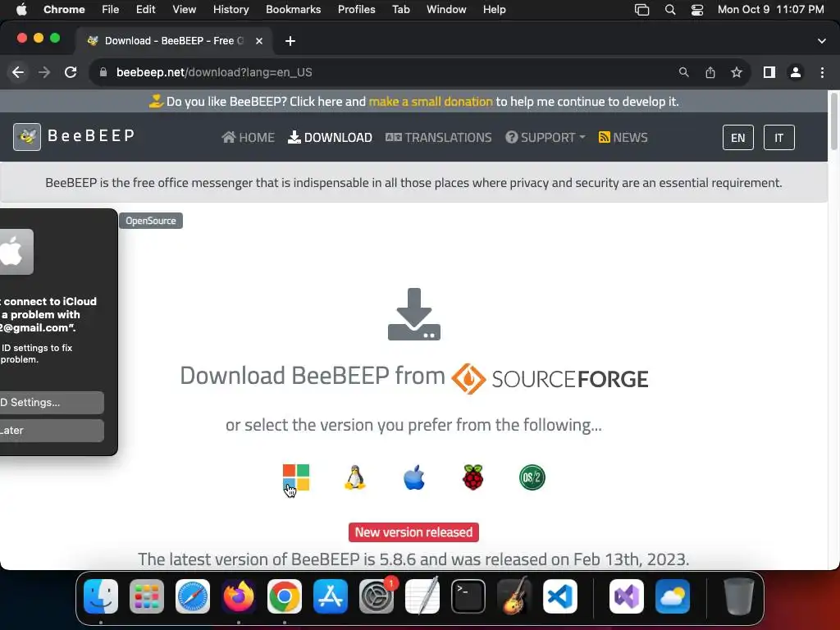Open App Store from the Dock

click(331, 596)
